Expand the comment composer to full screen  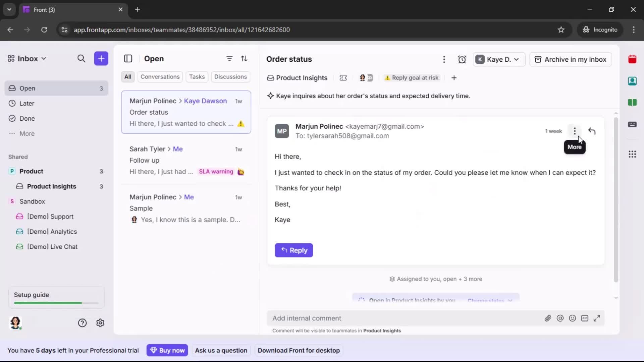597,318
